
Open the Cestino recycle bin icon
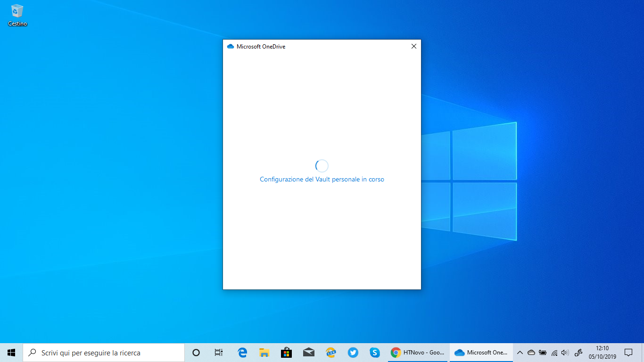[17, 15]
